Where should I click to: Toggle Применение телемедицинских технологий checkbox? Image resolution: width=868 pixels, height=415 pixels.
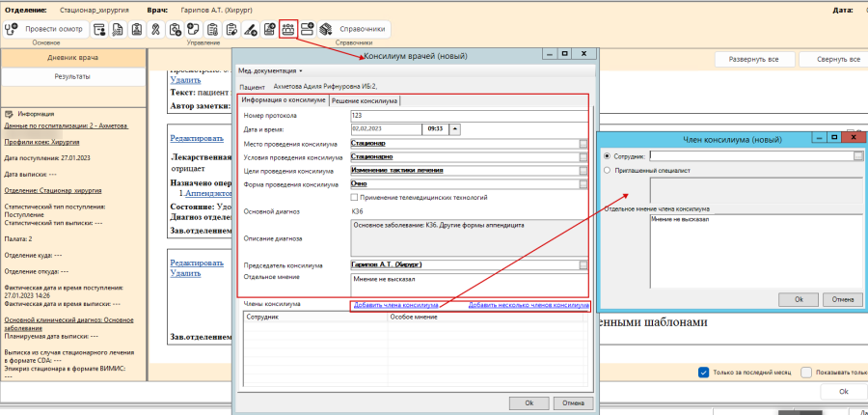click(354, 197)
